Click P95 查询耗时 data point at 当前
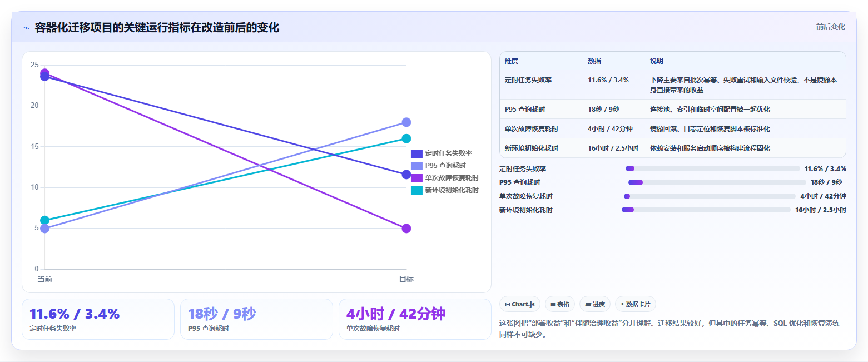 point(44,229)
